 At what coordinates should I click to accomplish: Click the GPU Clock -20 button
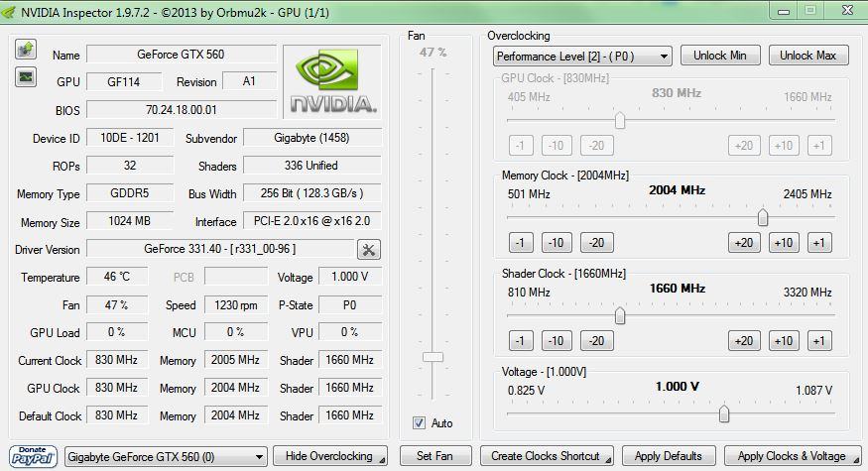pos(596,146)
